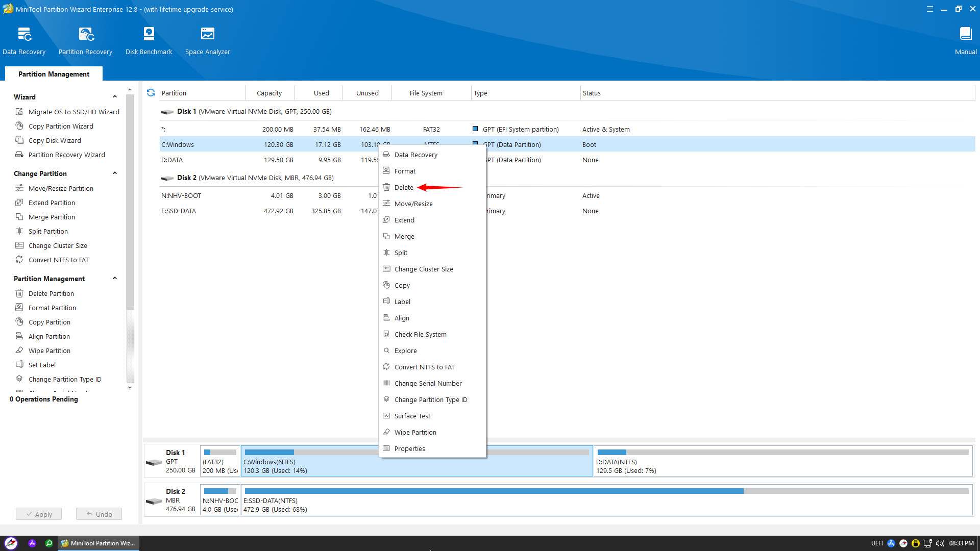This screenshot has height=551, width=980.
Task: Select the D:DATA block in disk map
Action: click(782, 461)
